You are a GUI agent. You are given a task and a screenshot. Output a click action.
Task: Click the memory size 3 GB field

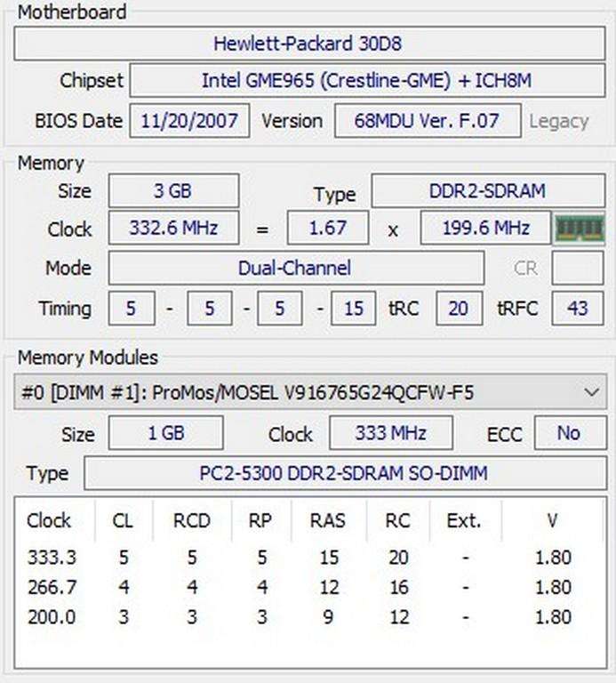click(173, 191)
